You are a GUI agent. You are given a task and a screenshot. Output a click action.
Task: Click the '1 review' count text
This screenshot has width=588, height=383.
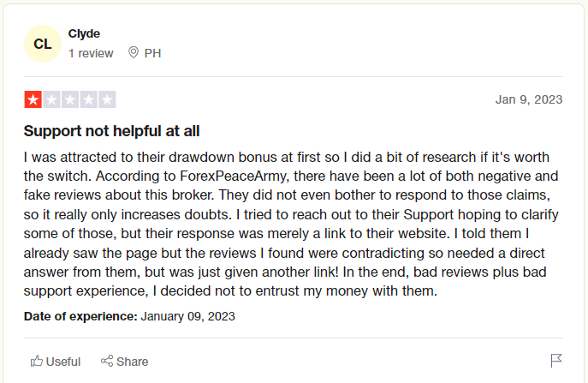pyautogui.click(x=91, y=53)
